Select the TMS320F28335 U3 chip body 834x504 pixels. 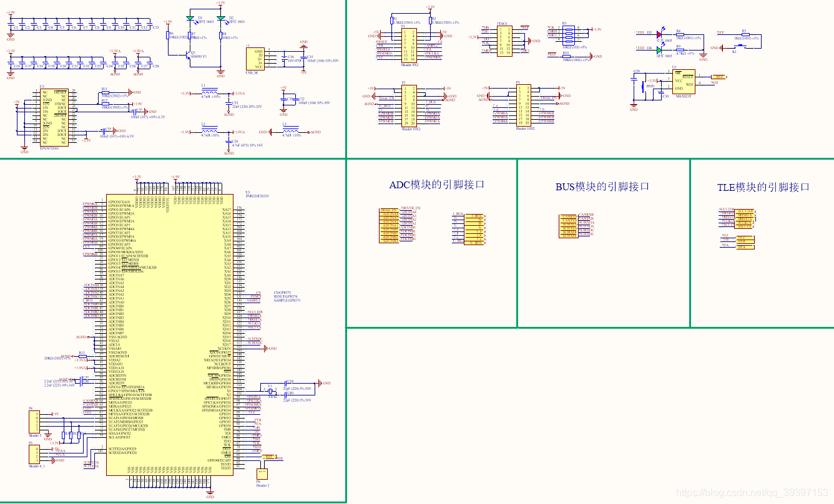click(169, 336)
